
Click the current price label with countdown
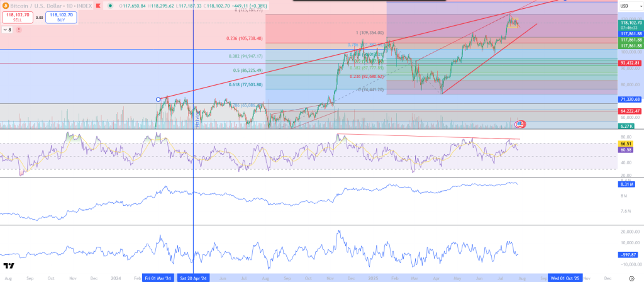click(630, 25)
